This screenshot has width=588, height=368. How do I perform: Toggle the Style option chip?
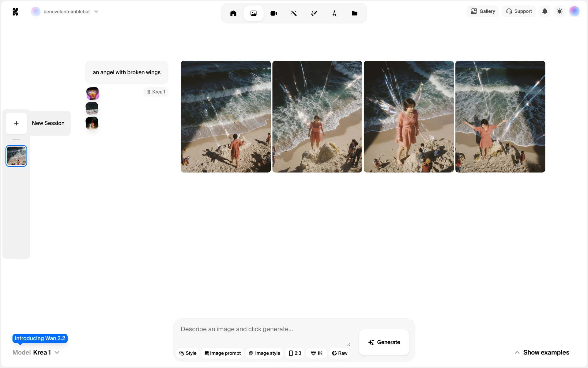click(188, 353)
